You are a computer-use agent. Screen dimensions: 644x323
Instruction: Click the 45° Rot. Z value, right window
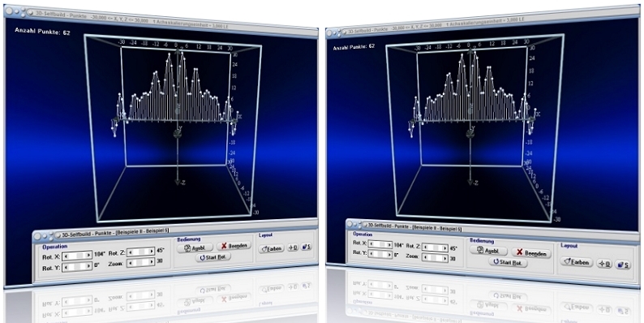[x=453, y=248]
